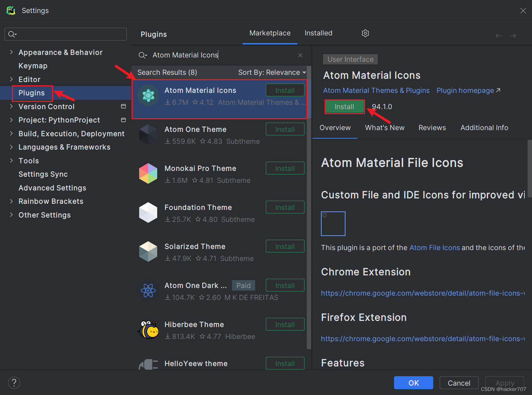Click the HelloYeew theme plug icon

(x=149, y=364)
